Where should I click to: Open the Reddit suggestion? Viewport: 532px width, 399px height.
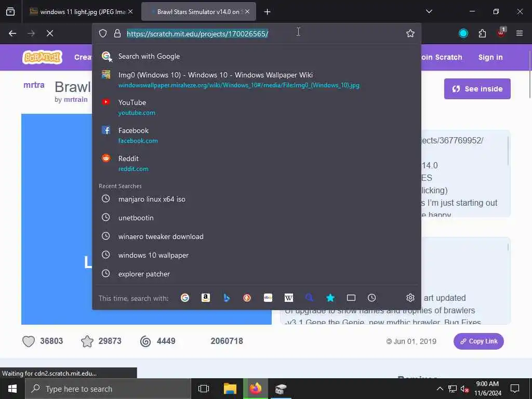(257, 163)
